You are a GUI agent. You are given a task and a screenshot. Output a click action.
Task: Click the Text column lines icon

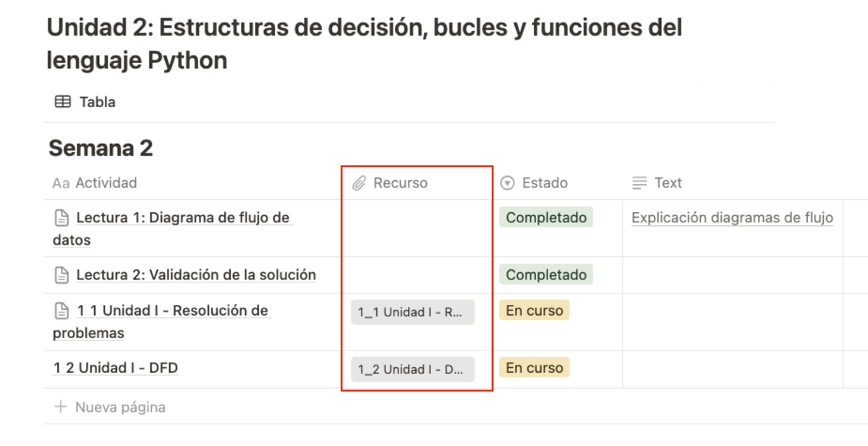coord(639,184)
